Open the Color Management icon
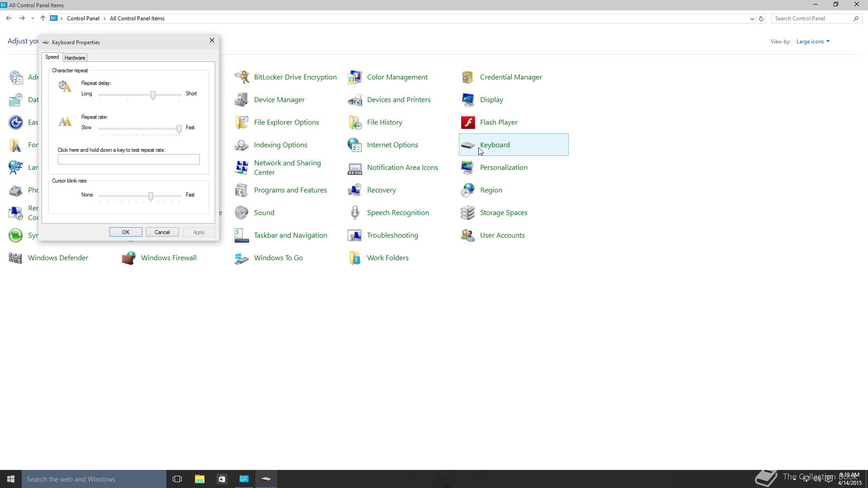 point(355,77)
